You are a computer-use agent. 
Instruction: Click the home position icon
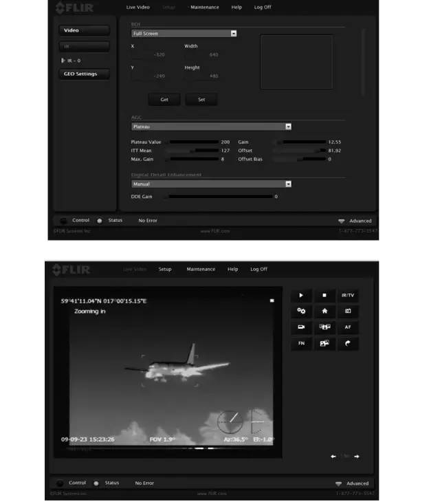pos(324,311)
